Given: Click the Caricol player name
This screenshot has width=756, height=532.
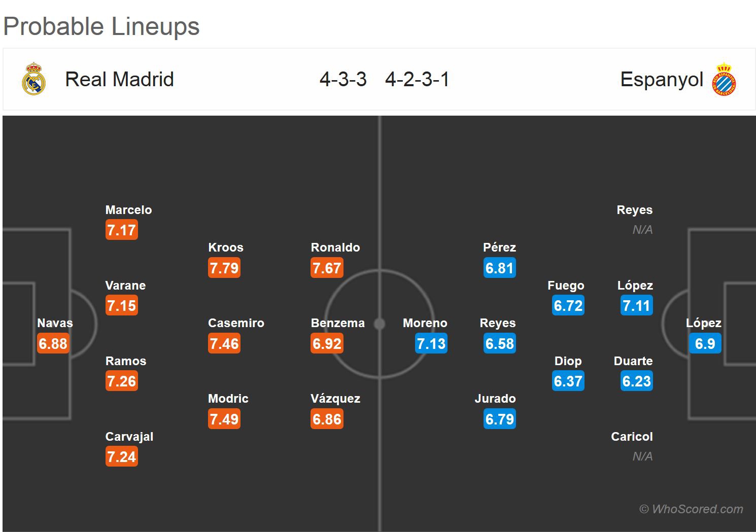Looking at the screenshot, I should [632, 437].
